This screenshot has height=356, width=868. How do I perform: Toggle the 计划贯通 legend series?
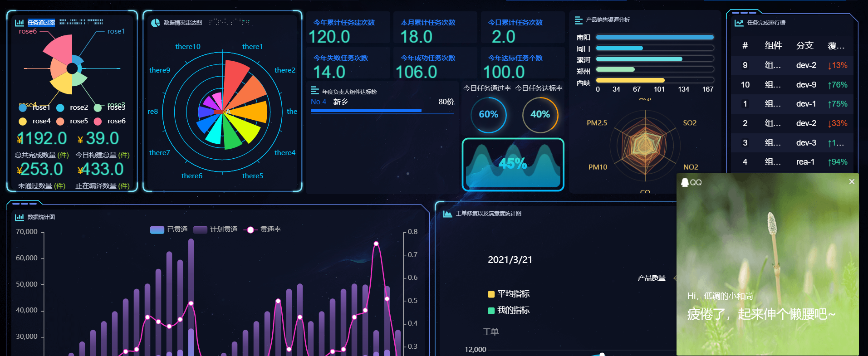(x=216, y=229)
